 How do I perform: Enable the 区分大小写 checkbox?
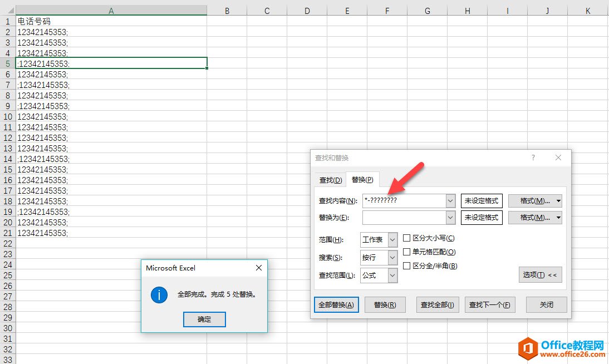[407, 238]
